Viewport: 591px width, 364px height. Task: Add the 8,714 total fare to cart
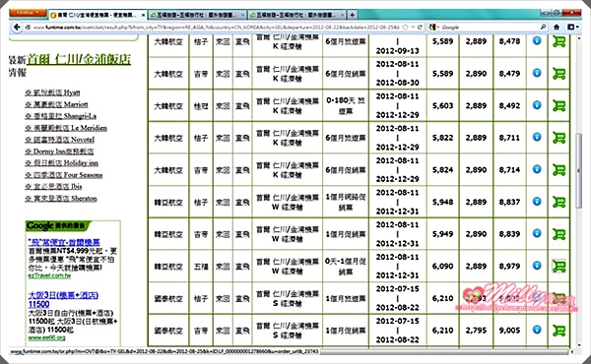click(x=558, y=170)
